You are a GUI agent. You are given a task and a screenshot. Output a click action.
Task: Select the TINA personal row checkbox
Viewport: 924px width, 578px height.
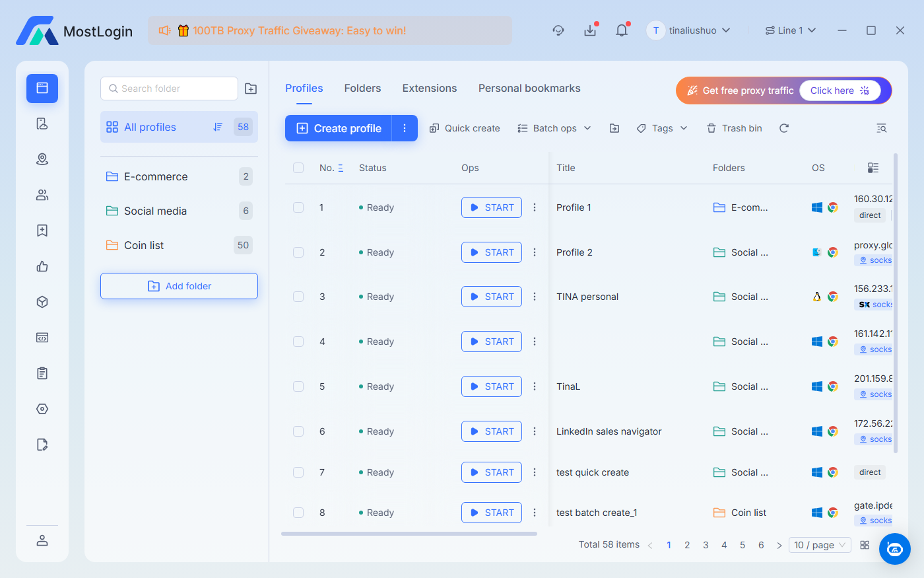[x=298, y=297]
